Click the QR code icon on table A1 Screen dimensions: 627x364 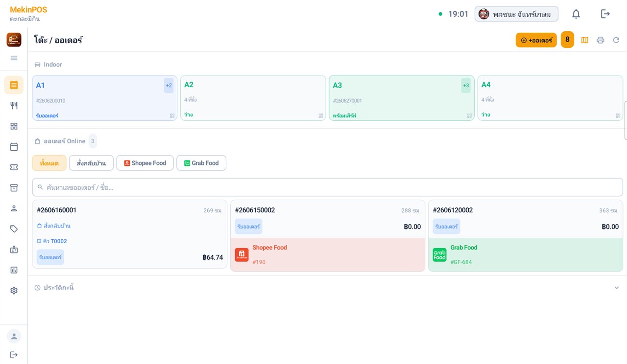172,116
